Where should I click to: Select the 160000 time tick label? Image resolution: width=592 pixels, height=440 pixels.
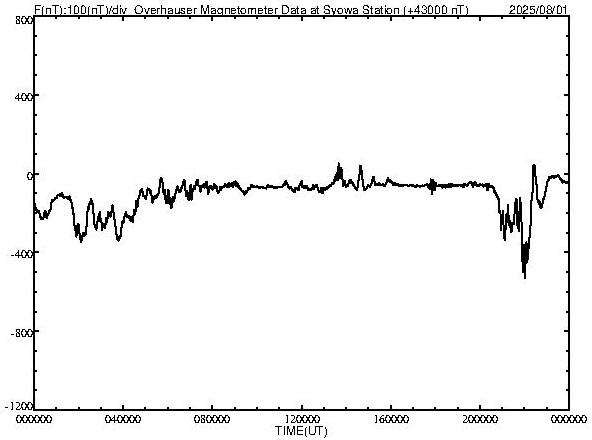tap(391, 419)
